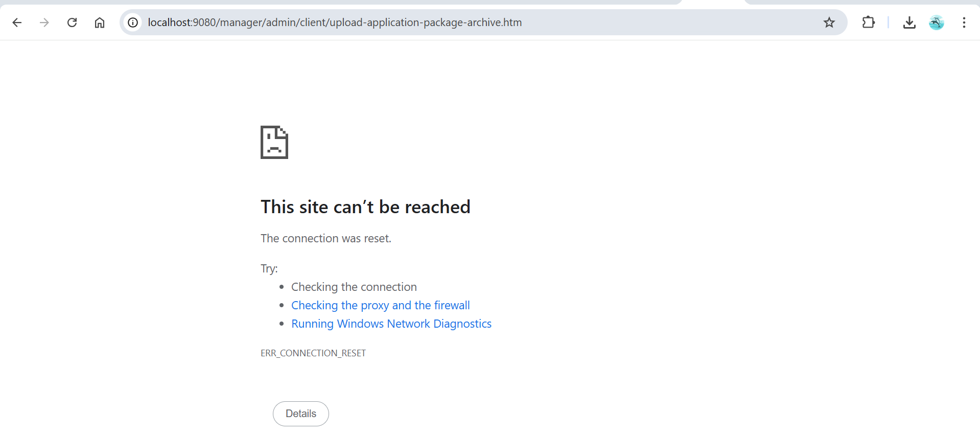Click the ERR_CONNECTION_RESET error code

pyautogui.click(x=313, y=353)
